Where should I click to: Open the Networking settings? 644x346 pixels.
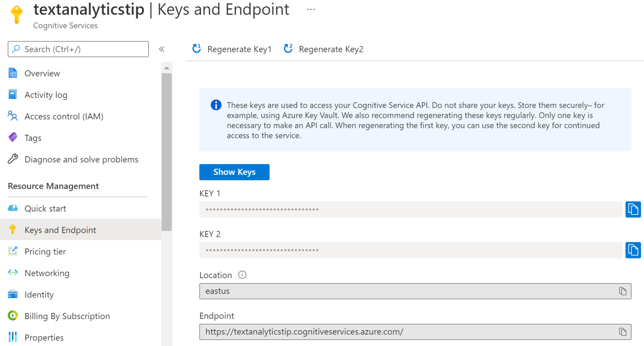tap(47, 273)
